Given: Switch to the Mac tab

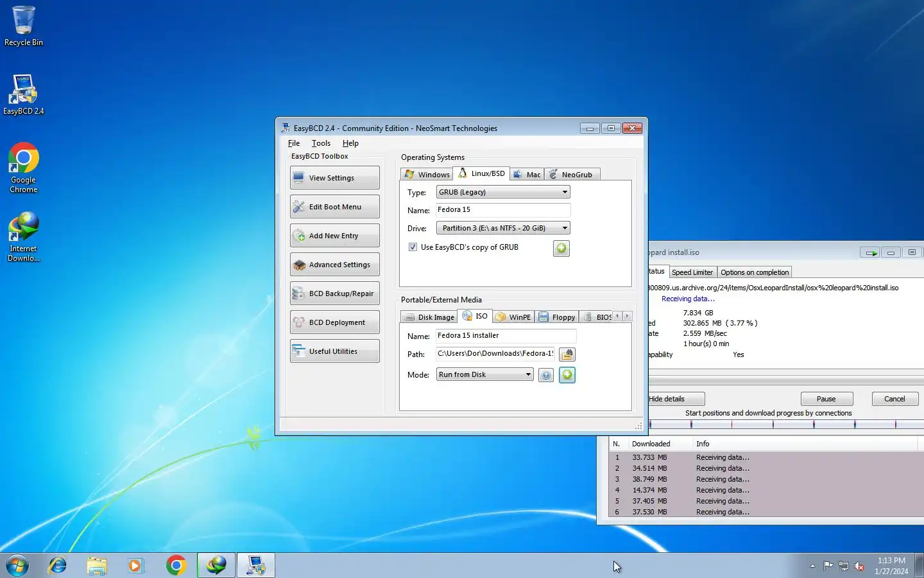Looking at the screenshot, I should coord(527,174).
